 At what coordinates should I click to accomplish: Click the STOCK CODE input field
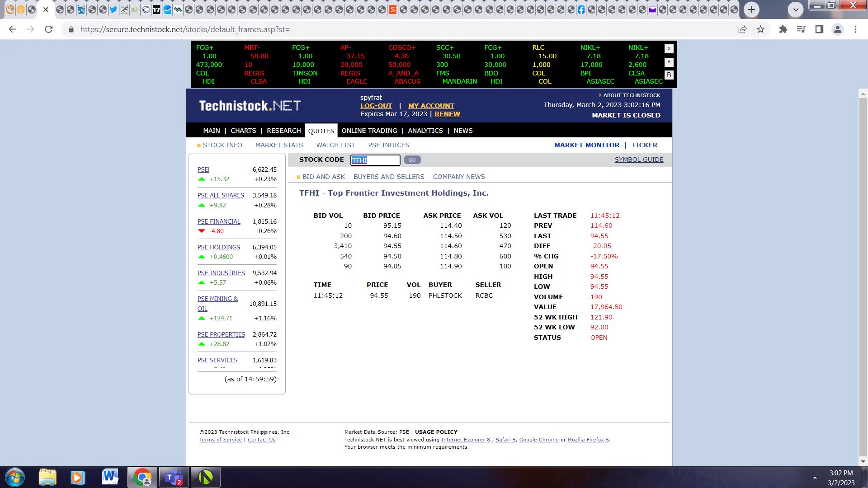[x=375, y=160]
